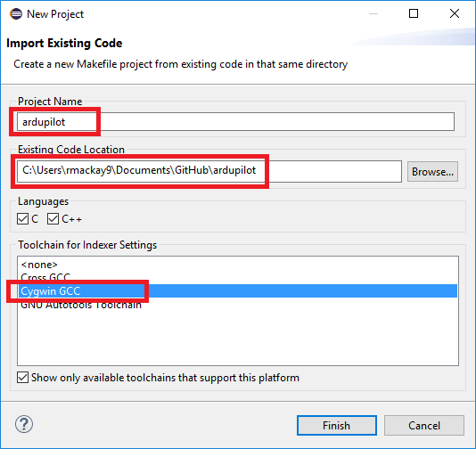Click the Existing Code Location field

click(209, 171)
